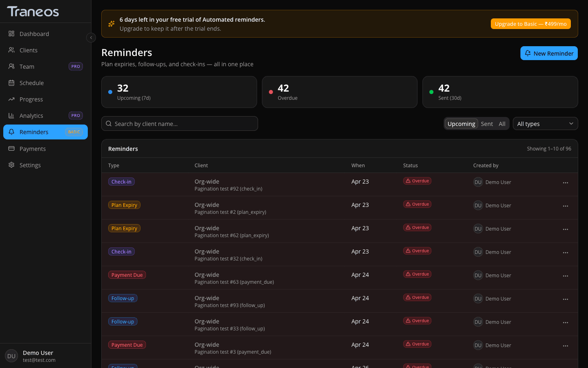588x368 pixels.
Task: Click Overdue badge on test #3 row
Action: pyautogui.click(x=417, y=344)
